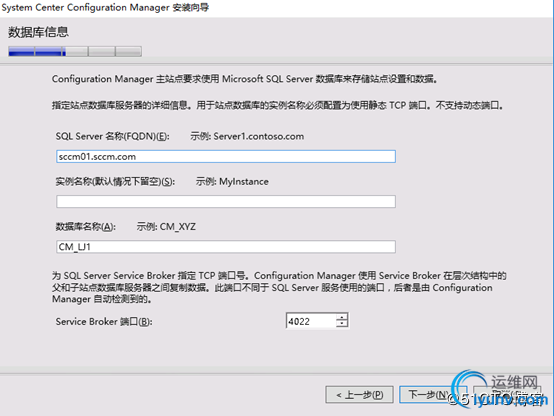Click the 数据库信息 page heading
Viewport: 554px width, 416px height.
click(38, 32)
